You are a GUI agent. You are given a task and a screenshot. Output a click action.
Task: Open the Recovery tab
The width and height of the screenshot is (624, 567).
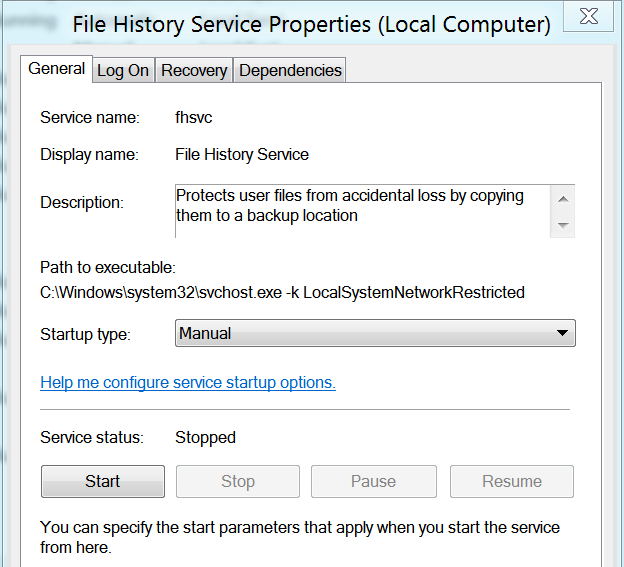[194, 70]
